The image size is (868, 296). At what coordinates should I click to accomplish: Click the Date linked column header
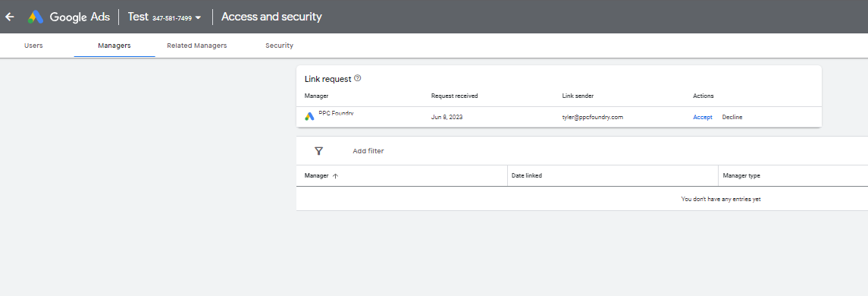[x=527, y=176]
